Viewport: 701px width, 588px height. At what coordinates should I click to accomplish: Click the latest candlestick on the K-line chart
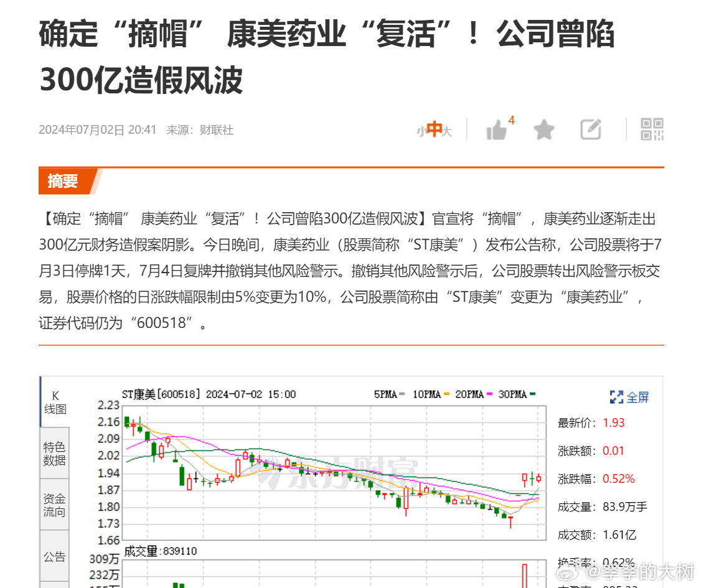pyautogui.click(x=539, y=479)
